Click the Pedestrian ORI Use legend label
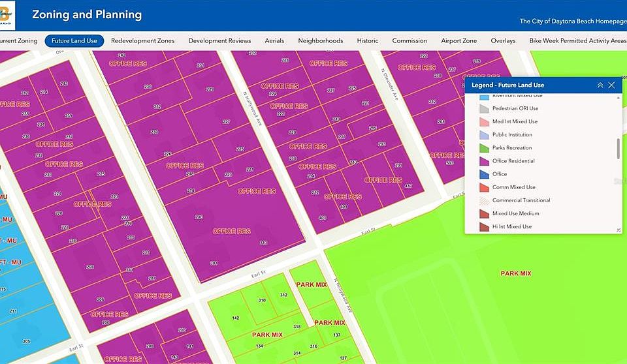The image size is (627, 364). [515, 108]
